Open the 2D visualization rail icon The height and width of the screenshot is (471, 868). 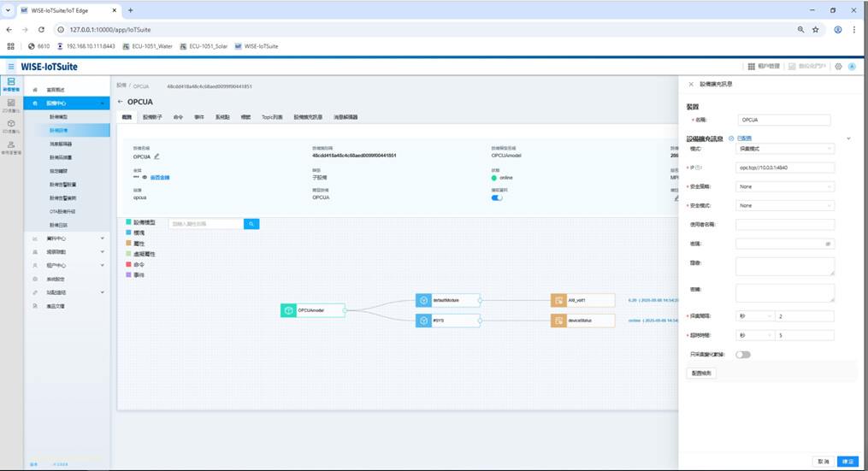11,106
